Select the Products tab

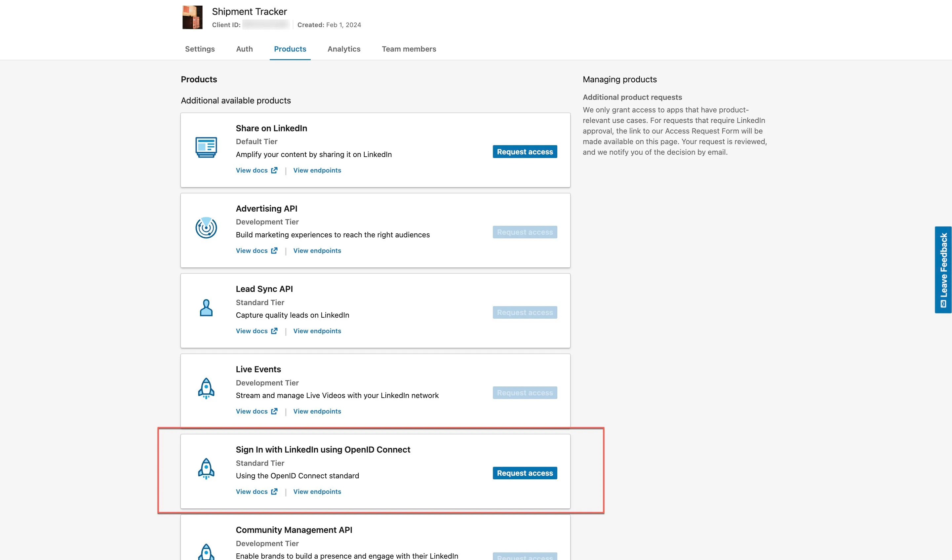[x=290, y=49]
